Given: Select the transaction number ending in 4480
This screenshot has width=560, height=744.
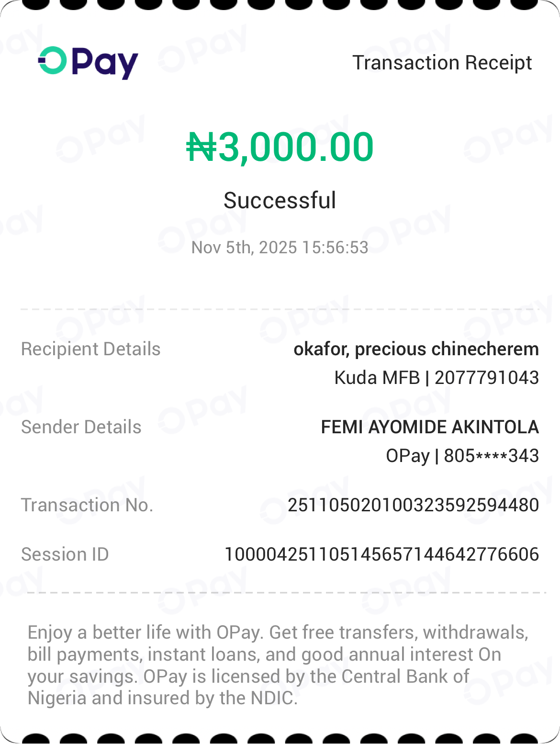Looking at the screenshot, I should 413,505.
